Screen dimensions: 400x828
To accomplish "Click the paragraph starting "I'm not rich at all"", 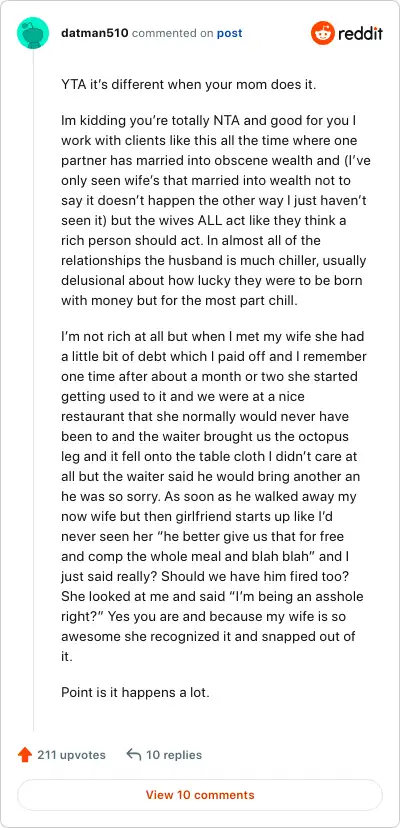I will click(214, 494).
